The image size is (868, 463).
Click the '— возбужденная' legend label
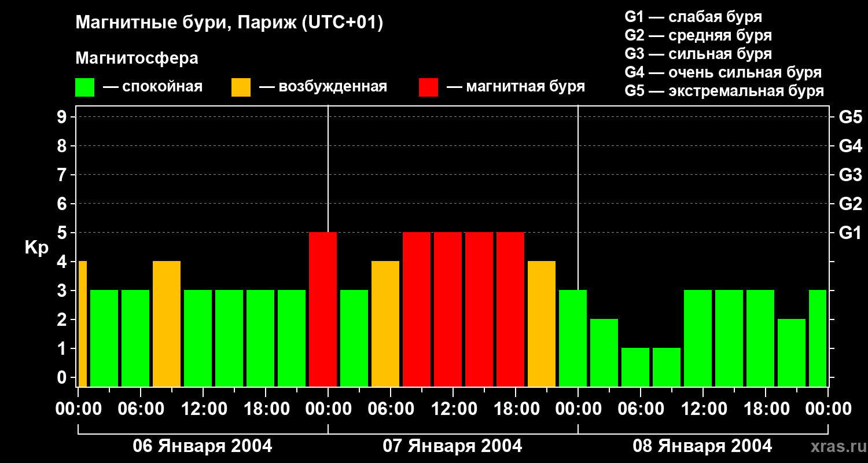point(323,87)
